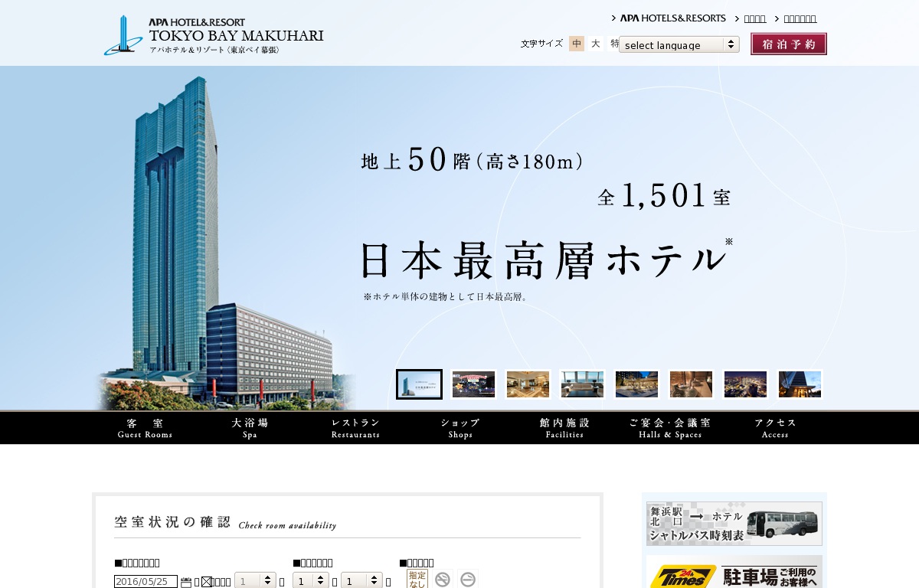The image size is (919, 588).
Task: Toggle the checkbox next to the calendar icon
Action: 205,582
